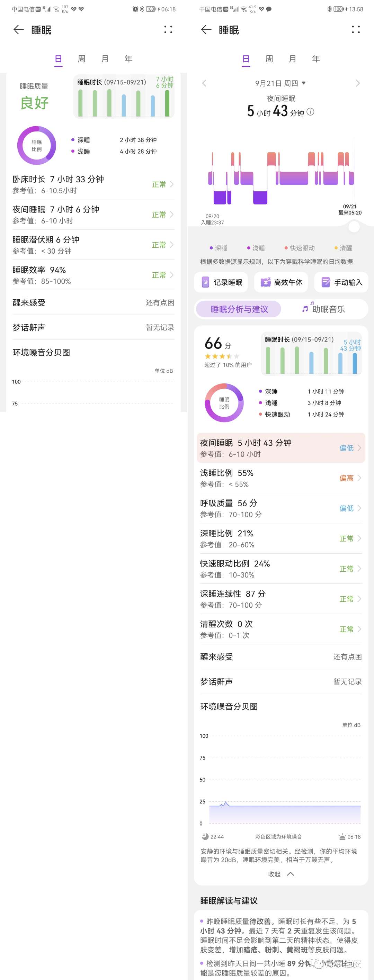Tap the sleep stage hypnogram chart
374x980 pixels.
click(281, 178)
